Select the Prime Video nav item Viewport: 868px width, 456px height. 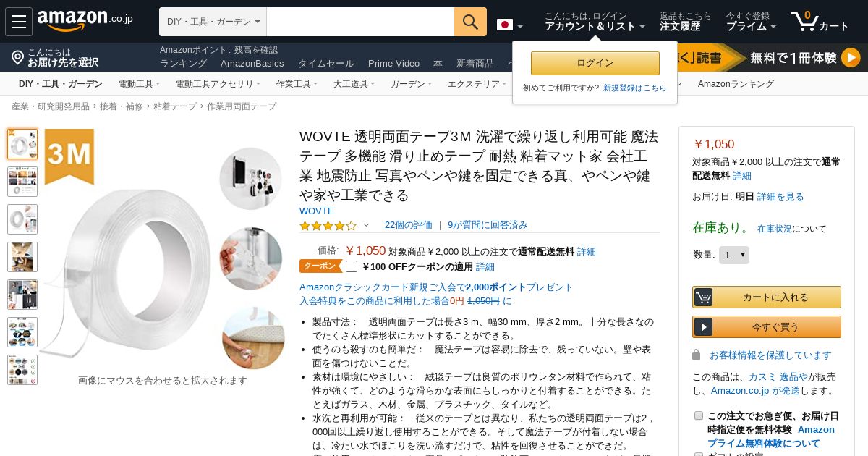(x=393, y=63)
